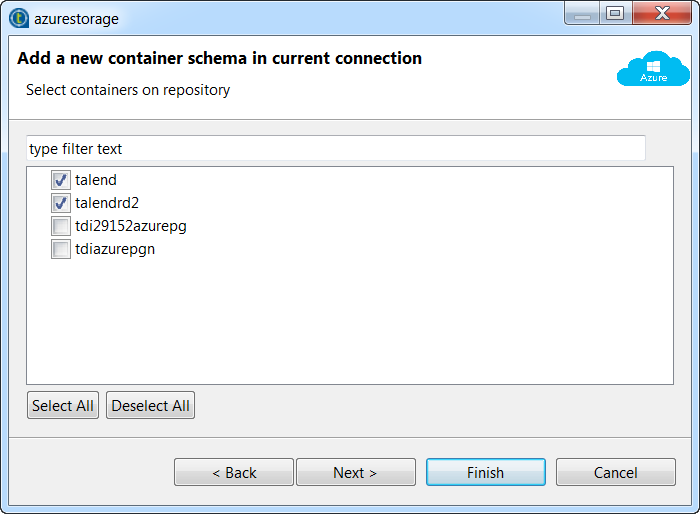
Task: Select the tdi29152azurepg list entry
Action: (131, 226)
